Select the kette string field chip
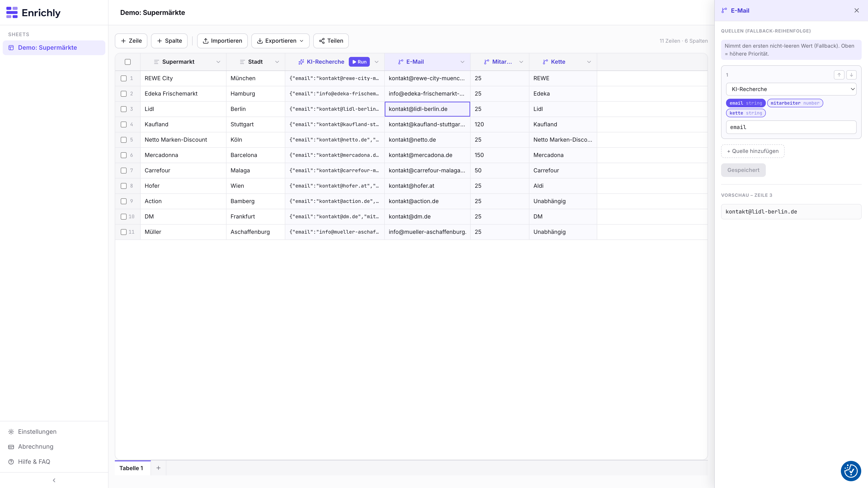868x488 pixels. click(746, 113)
